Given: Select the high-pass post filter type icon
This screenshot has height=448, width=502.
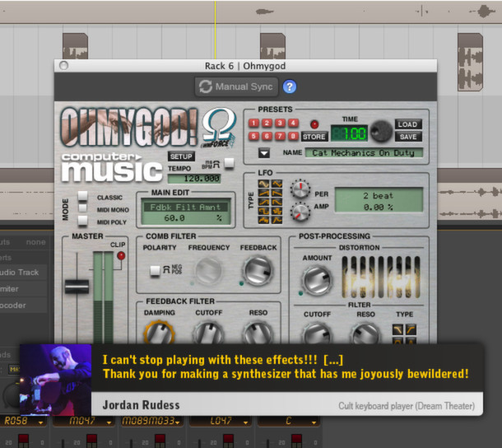Looking at the screenshot, I should click(x=411, y=329).
